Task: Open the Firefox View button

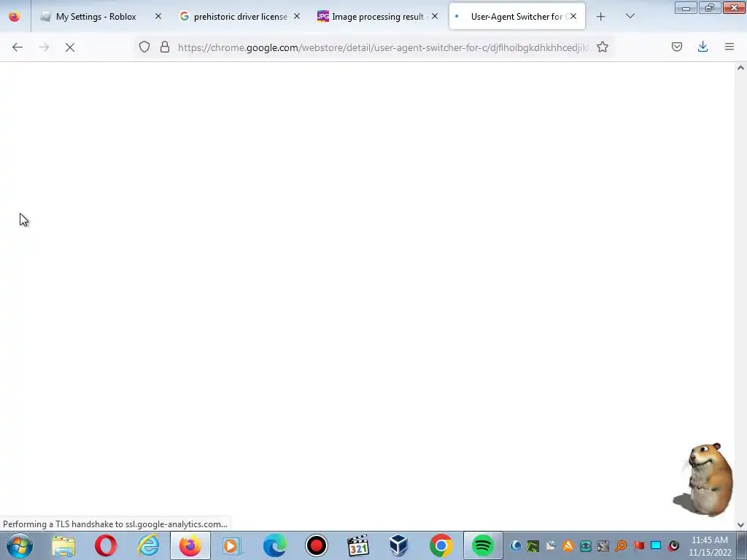Action: pyautogui.click(x=15, y=17)
